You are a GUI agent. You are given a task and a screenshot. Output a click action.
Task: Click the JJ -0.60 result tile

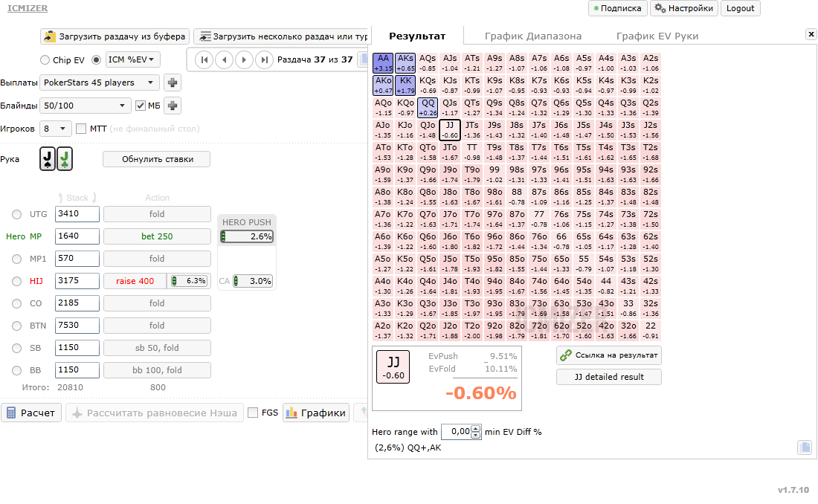pos(393,366)
